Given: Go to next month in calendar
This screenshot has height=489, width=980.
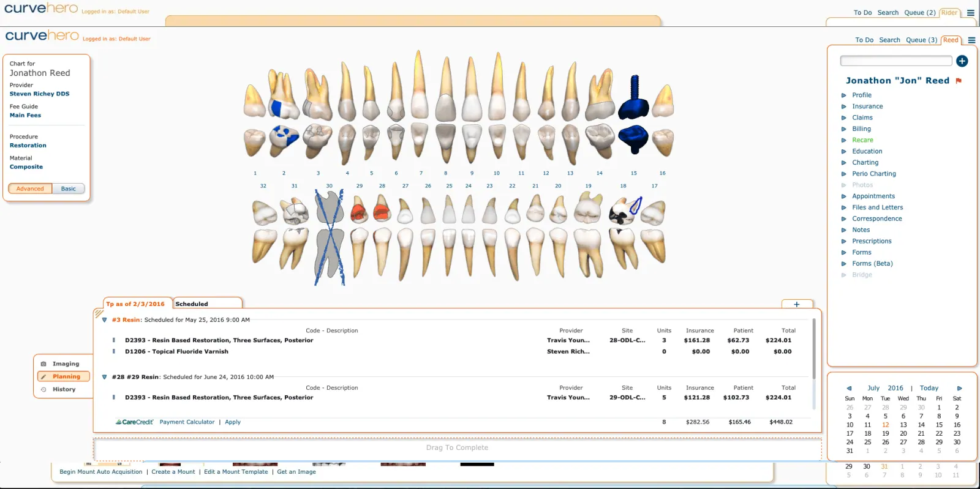Looking at the screenshot, I should [959, 389].
